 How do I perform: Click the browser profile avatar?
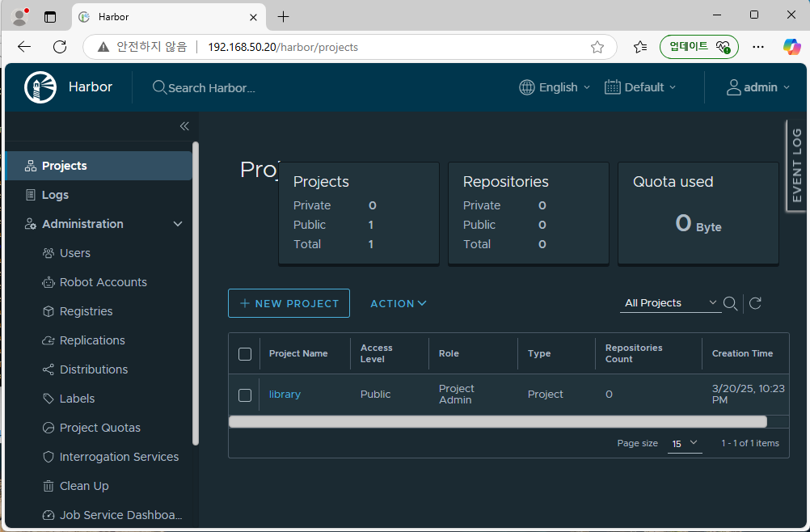point(19,17)
